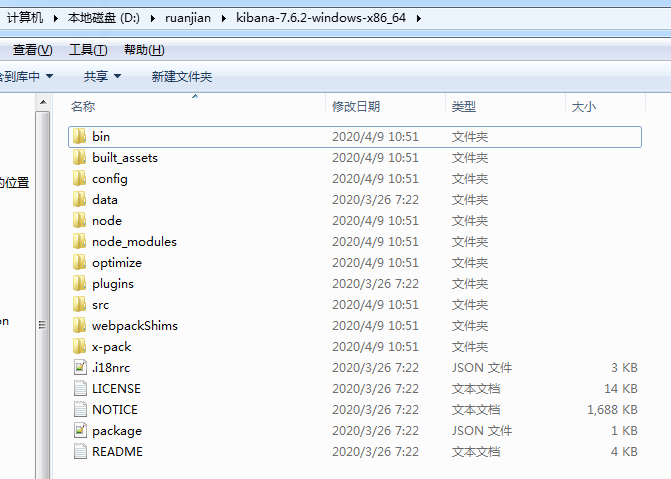Open the 查看(V) menu

[33, 50]
